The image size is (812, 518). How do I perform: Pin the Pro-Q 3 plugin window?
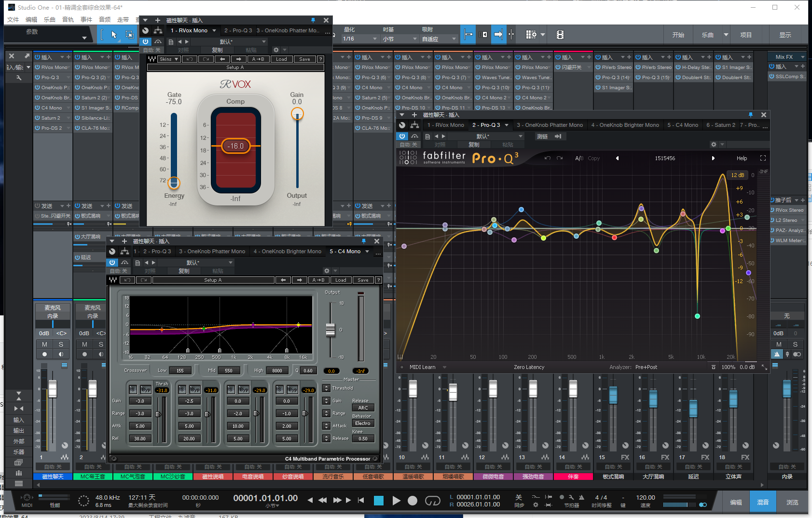tap(750, 115)
